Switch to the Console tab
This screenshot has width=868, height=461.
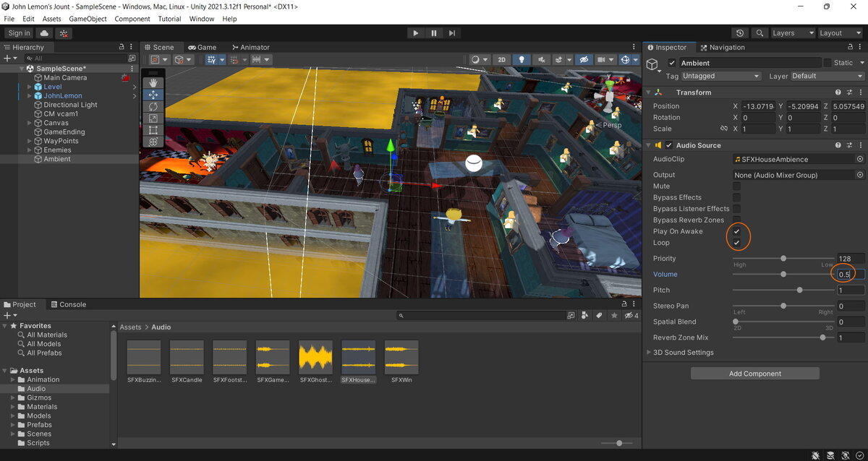point(67,304)
